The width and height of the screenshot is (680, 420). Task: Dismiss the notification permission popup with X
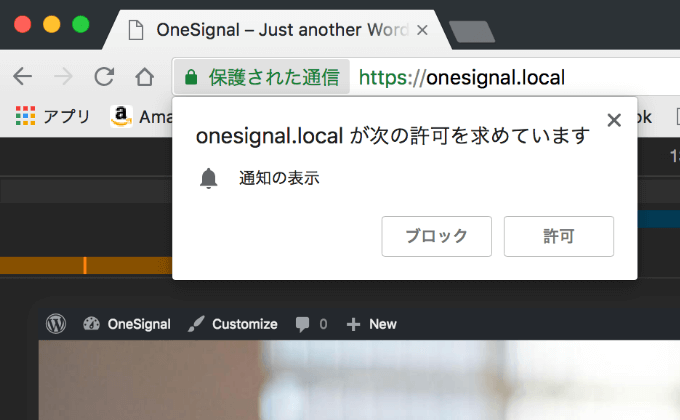click(614, 120)
